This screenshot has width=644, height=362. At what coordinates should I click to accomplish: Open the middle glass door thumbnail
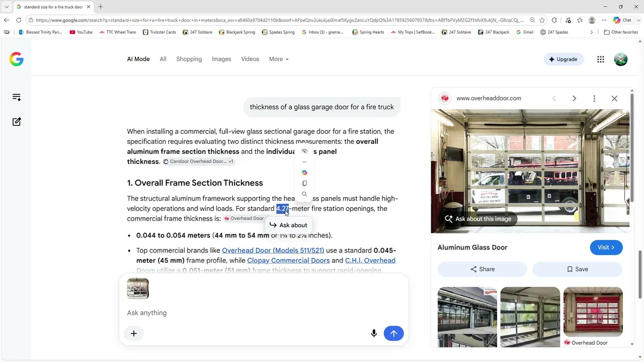pyautogui.click(x=530, y=317)
